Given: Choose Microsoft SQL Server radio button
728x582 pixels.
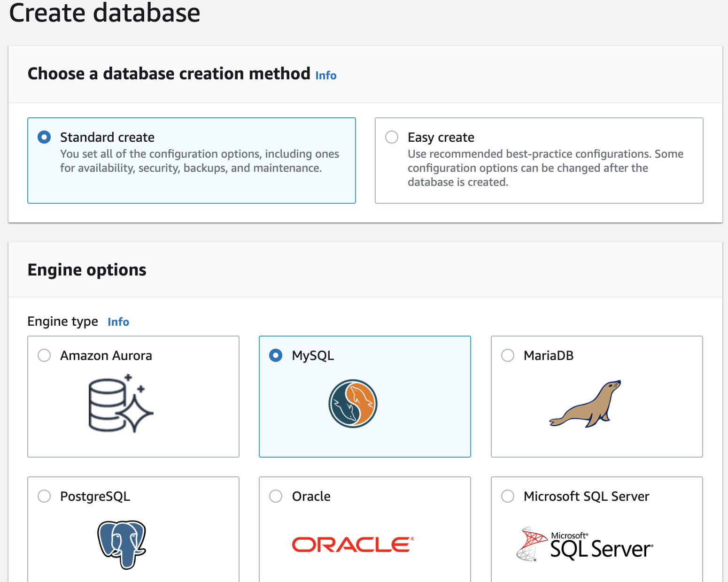Looking at the screenshot, I should pyautogui.click(x=508, y=496).
